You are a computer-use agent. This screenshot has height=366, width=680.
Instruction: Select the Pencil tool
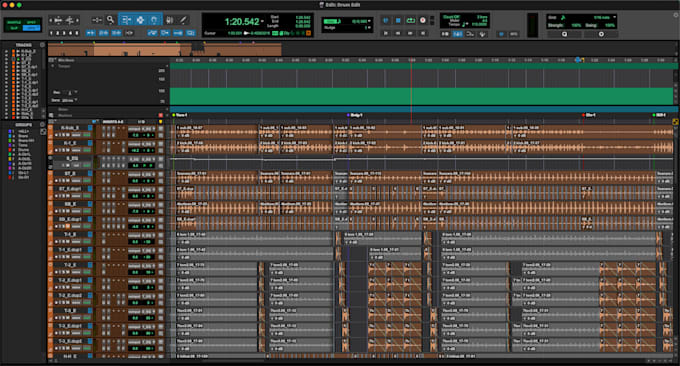(183, 20)
